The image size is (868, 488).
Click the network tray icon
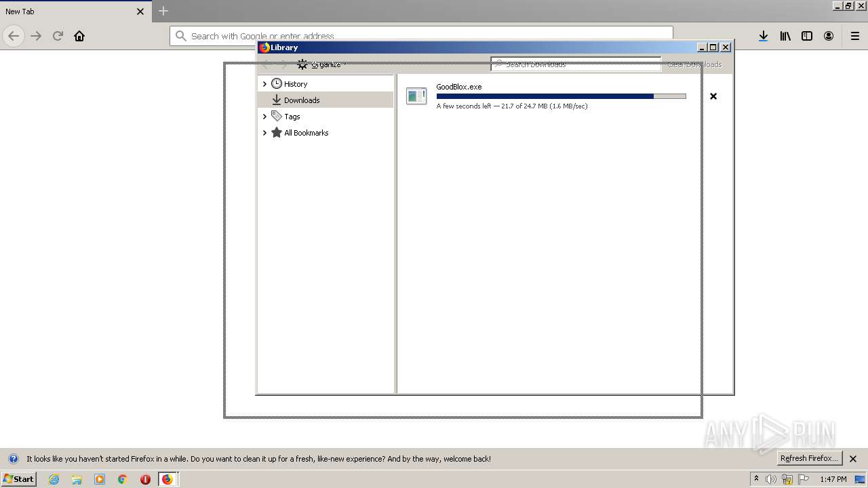point(787,479)
